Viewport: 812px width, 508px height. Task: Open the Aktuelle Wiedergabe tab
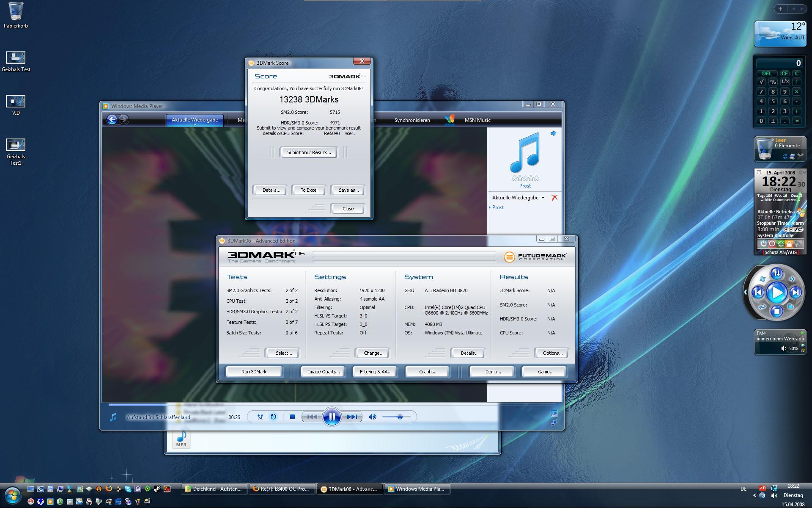tap(195, 120)
